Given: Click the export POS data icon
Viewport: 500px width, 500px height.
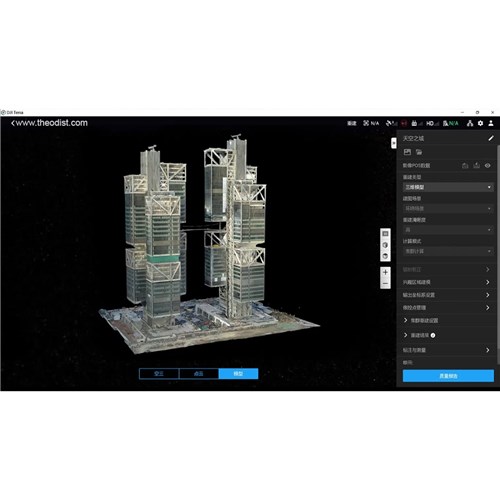Looking at the screenshot, I should [x=477, y=165].
